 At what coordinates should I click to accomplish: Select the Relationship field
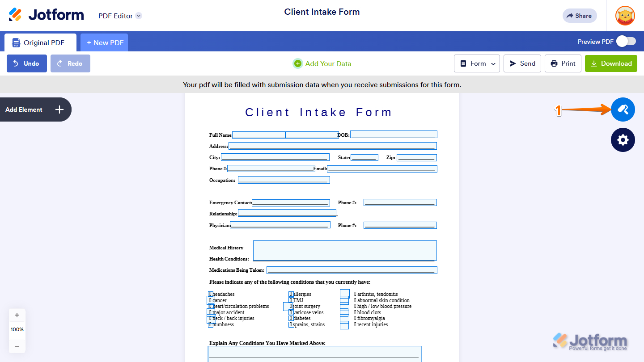pos(287,213)
